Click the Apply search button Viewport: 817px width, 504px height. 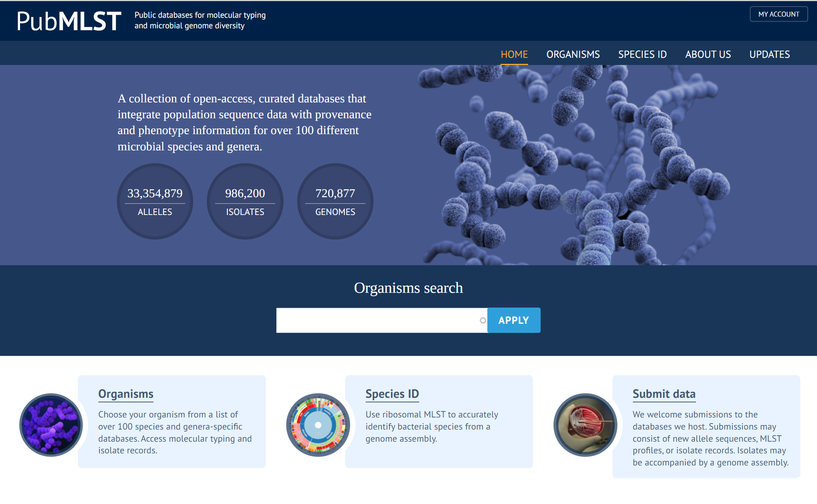tap(514, 320)
